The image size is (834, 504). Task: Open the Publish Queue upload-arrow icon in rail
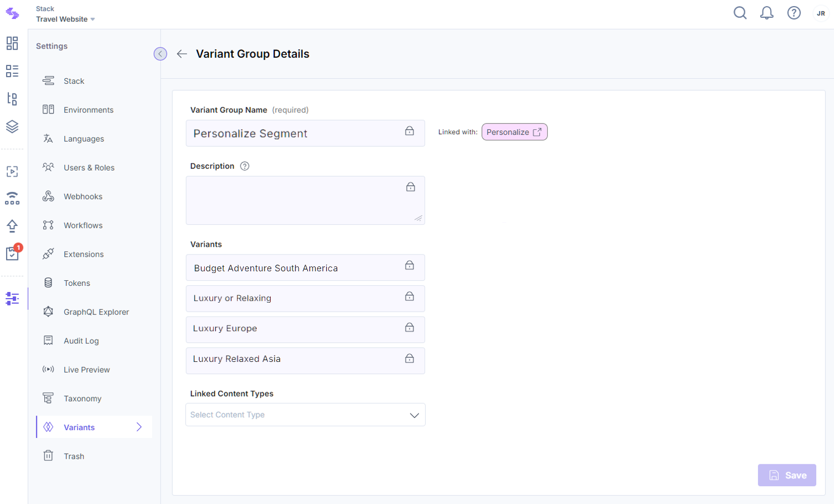pyautogui.click(x=12, y=225)
